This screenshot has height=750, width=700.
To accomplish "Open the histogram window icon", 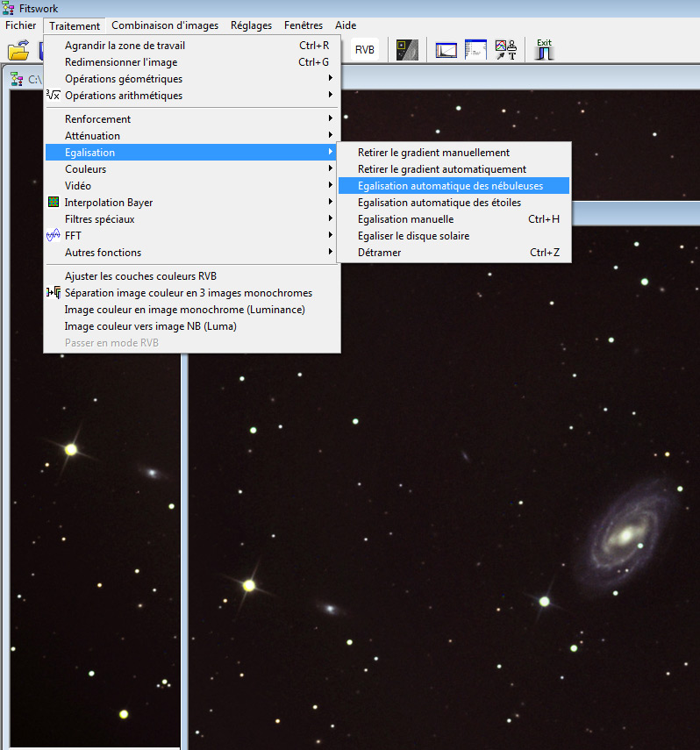I will (x=446, y=50).
